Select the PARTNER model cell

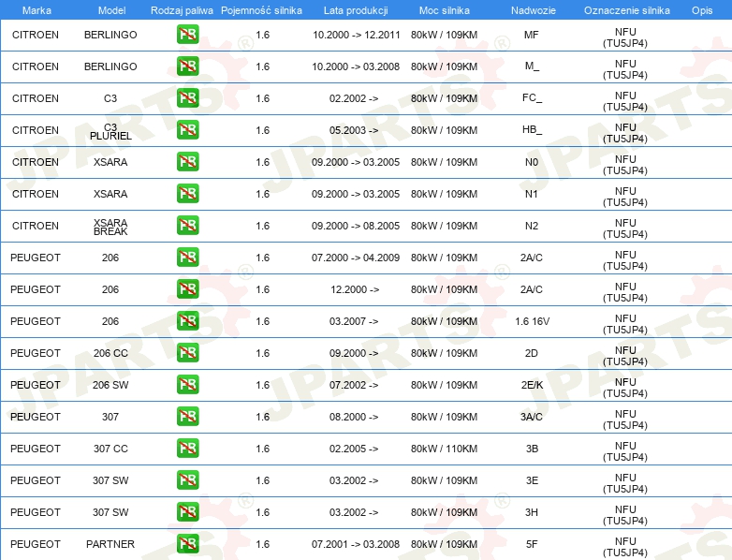pyautogui.click(x=110, y=544)
